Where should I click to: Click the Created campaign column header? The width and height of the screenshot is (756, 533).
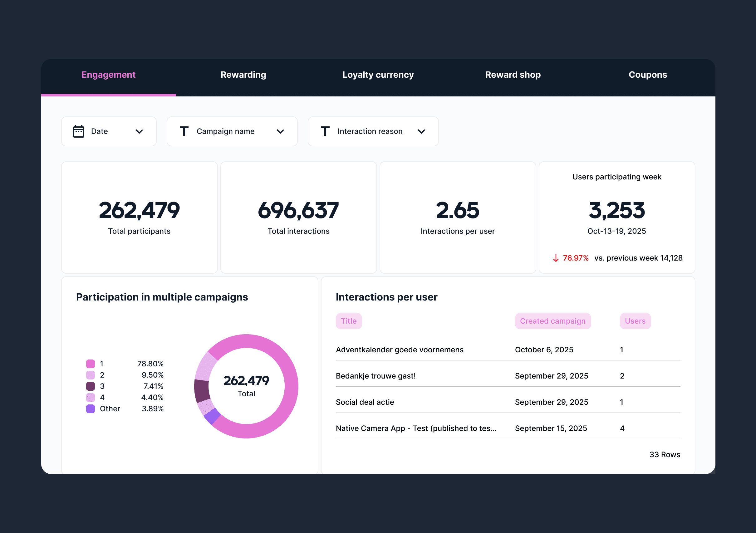point(552,321)
